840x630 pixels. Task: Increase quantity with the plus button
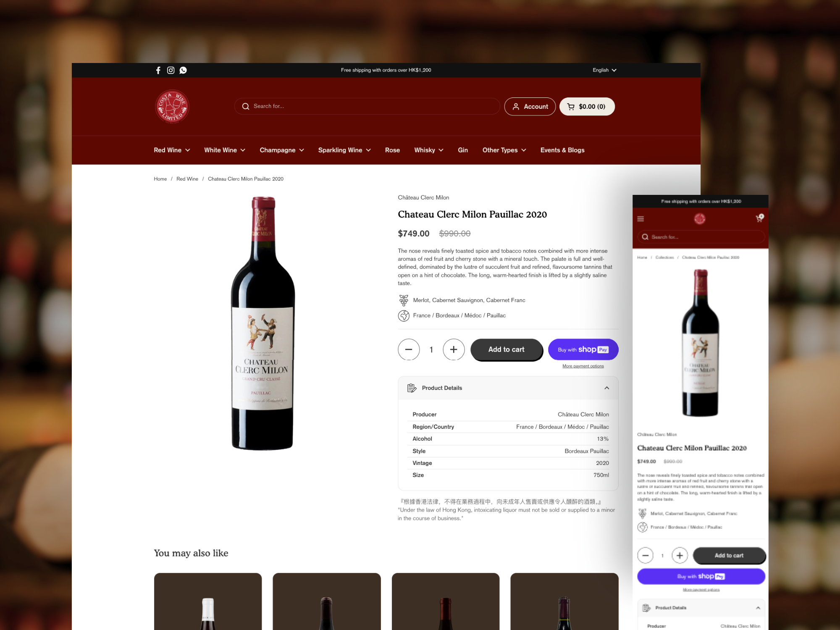[x=454, y=349]
